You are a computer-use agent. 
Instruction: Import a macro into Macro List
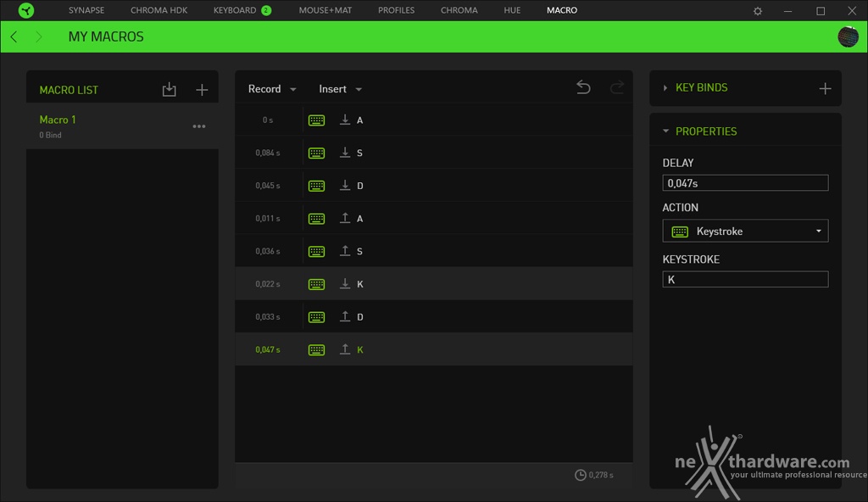[x=169, y=89]
